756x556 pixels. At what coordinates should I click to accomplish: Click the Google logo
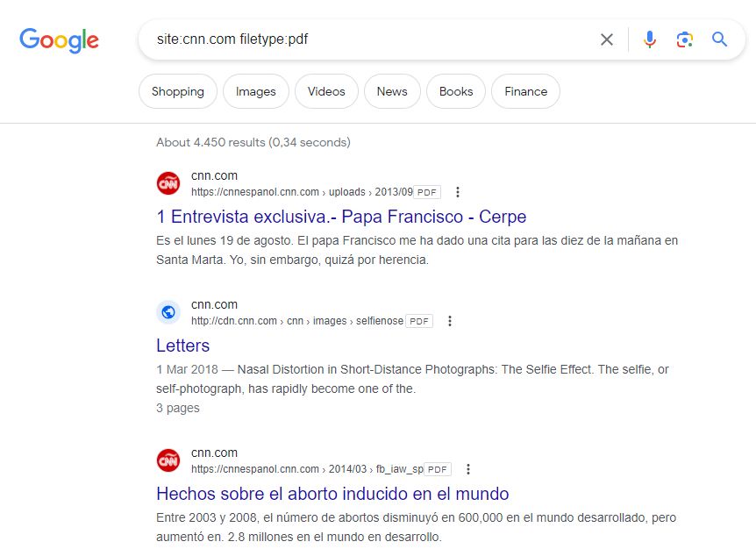[x=59, y=40]
